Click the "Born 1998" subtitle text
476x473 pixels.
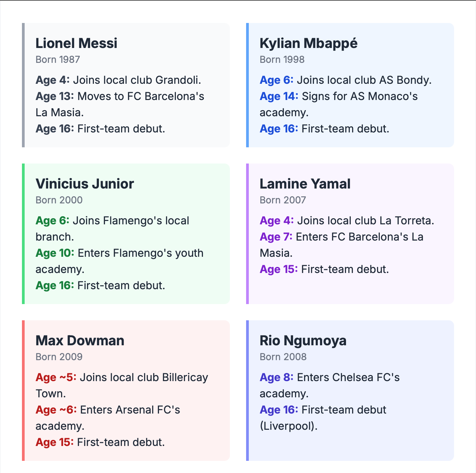(282, 59)
